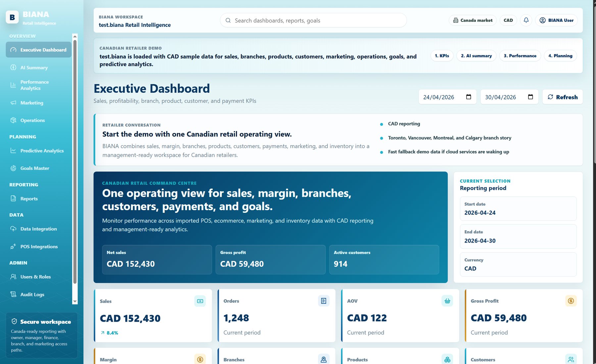Click the search magnifier icon

[228, 21]
